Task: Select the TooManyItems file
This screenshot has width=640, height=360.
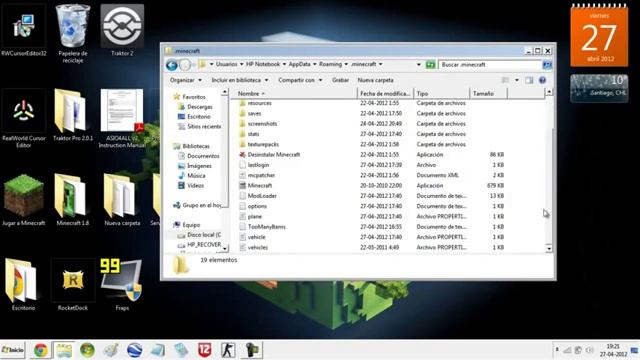Action: [371, 227]
